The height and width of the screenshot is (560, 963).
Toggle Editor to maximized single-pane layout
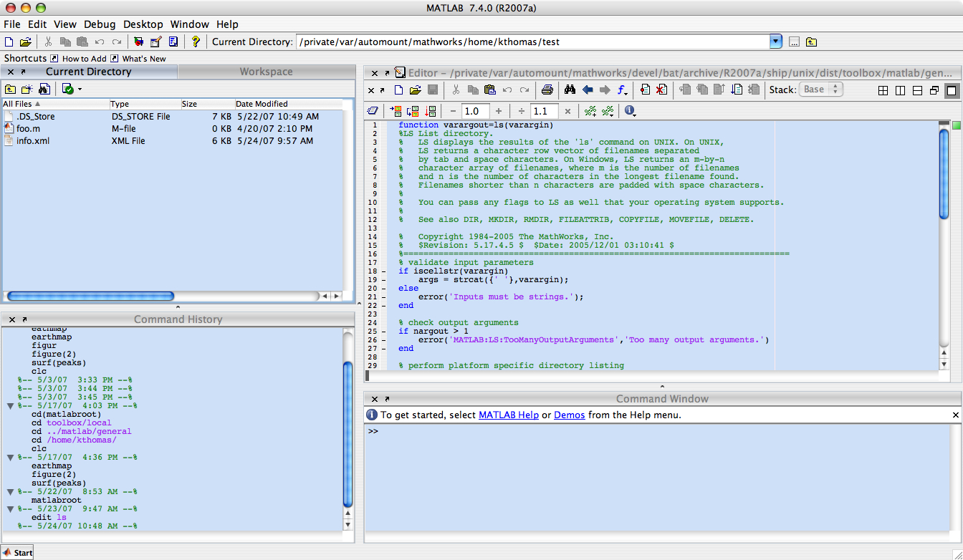(951, 90)
